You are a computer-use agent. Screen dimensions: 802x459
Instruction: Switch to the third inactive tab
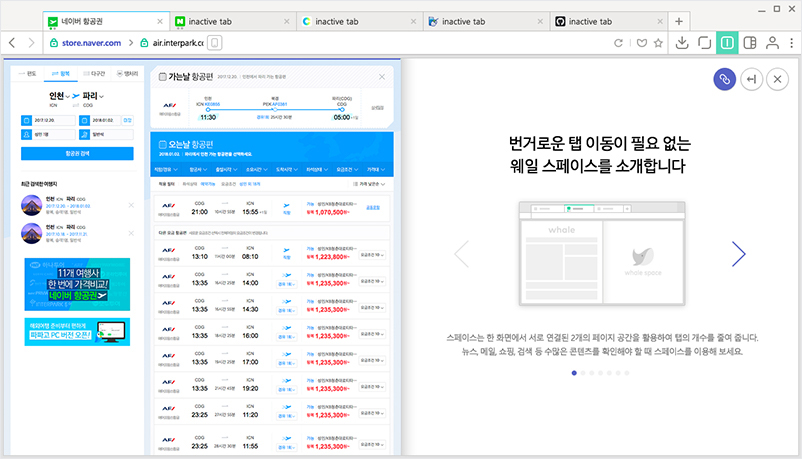[x=360, y=21]
